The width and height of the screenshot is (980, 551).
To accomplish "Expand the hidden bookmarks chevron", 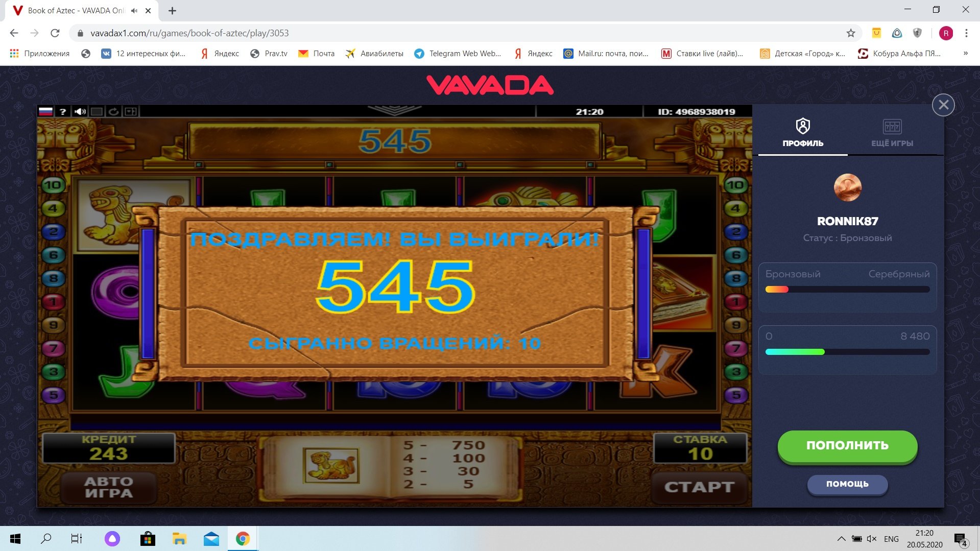I will coord(965,53).
